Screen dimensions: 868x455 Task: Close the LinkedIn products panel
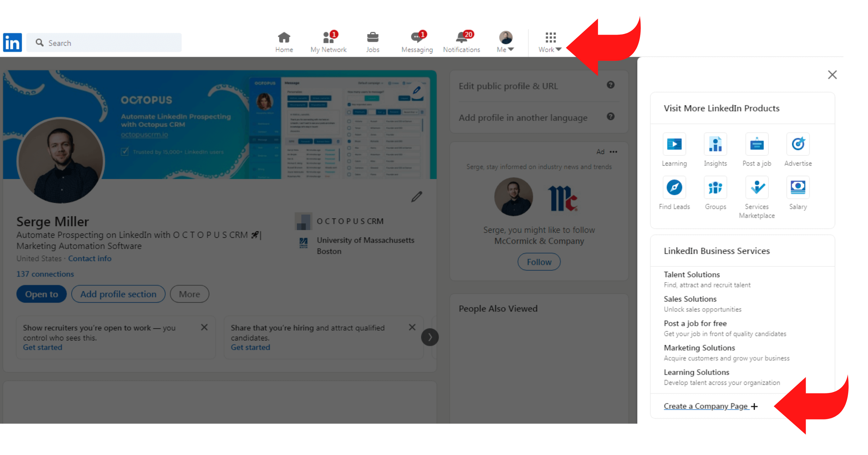coord(832,75)
